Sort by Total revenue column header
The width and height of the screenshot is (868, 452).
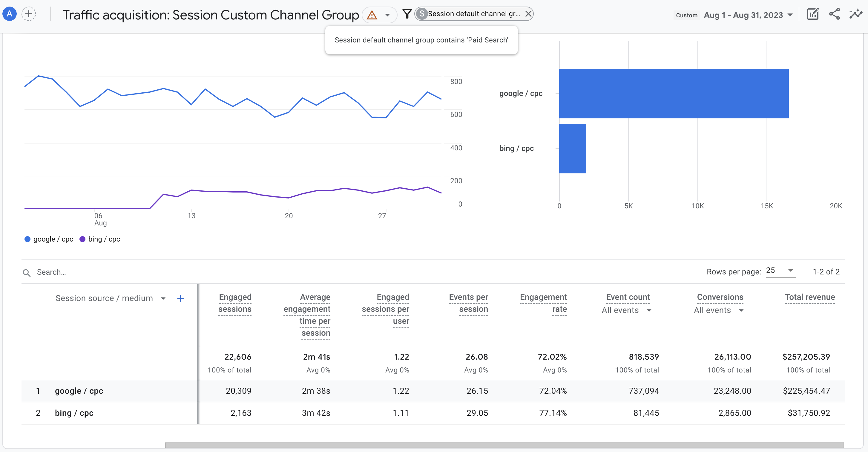click(810, 297)
